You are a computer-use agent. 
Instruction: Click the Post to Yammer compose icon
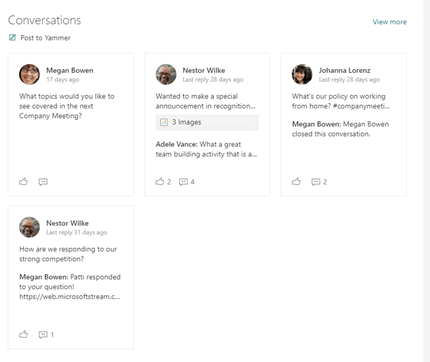tap(12, 38)
